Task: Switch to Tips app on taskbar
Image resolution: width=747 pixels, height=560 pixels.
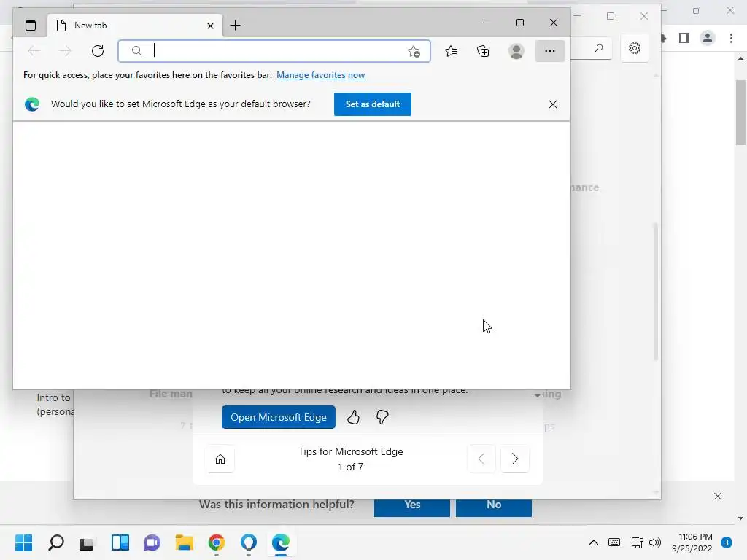Action: point(249,542)
